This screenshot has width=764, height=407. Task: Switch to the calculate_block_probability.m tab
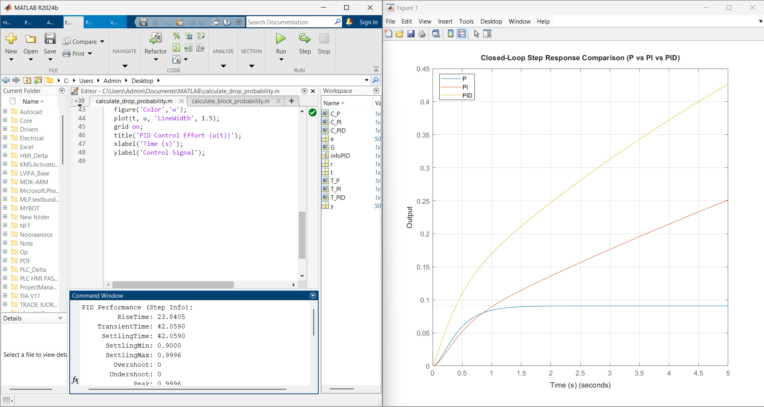click(230, 101)
